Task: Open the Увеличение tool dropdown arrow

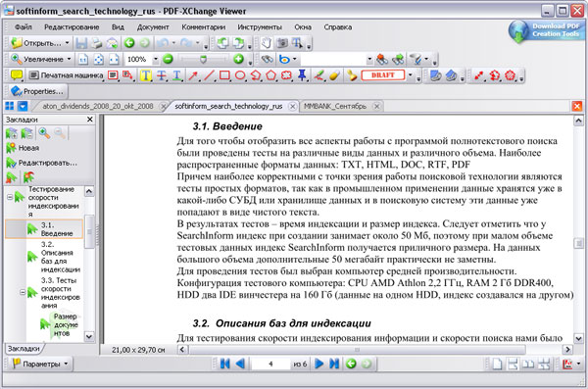Action: [69, 59]
